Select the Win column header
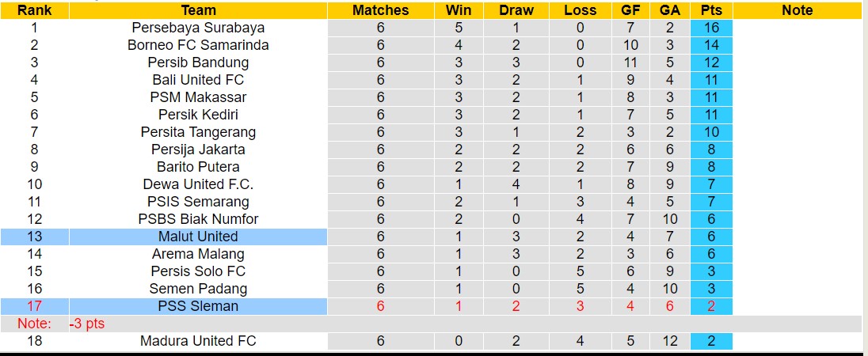This screenshot has width=868, height=356. pos(459,10)
